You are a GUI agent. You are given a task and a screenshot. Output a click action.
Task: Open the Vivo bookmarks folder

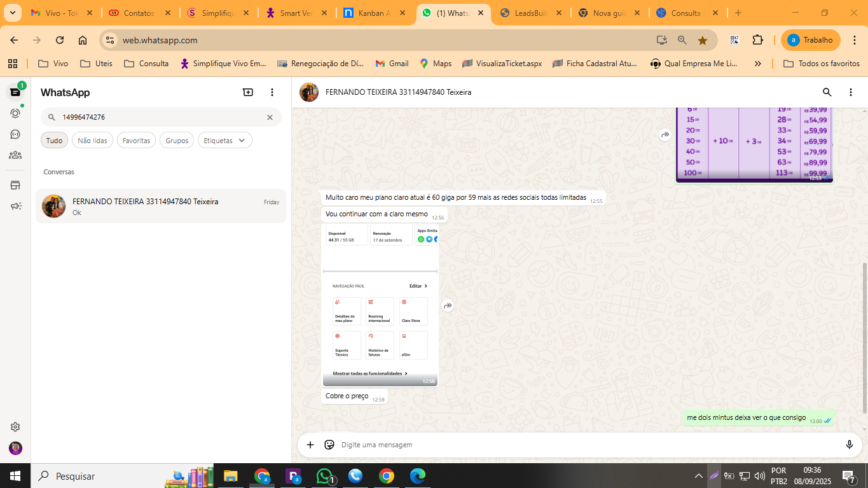click(x=53, y=64)
